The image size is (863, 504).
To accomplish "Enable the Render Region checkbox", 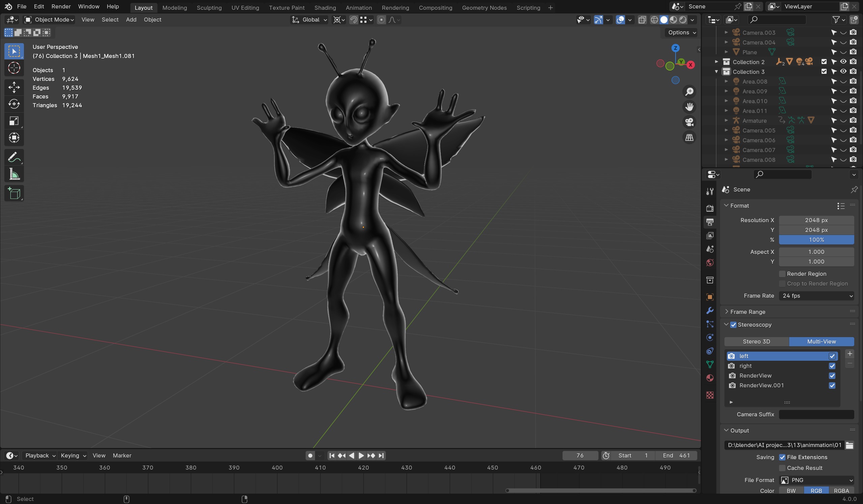I will pos(782,274).
